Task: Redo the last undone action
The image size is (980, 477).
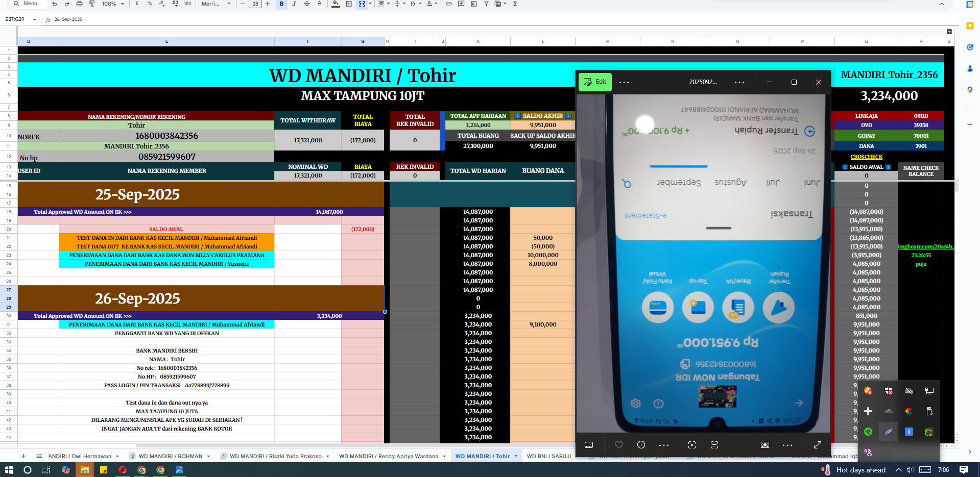Action: 67,4
